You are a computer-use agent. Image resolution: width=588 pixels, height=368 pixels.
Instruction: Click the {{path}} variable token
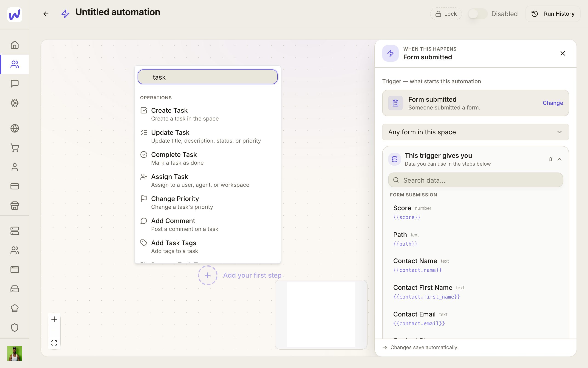pos(405,244)
